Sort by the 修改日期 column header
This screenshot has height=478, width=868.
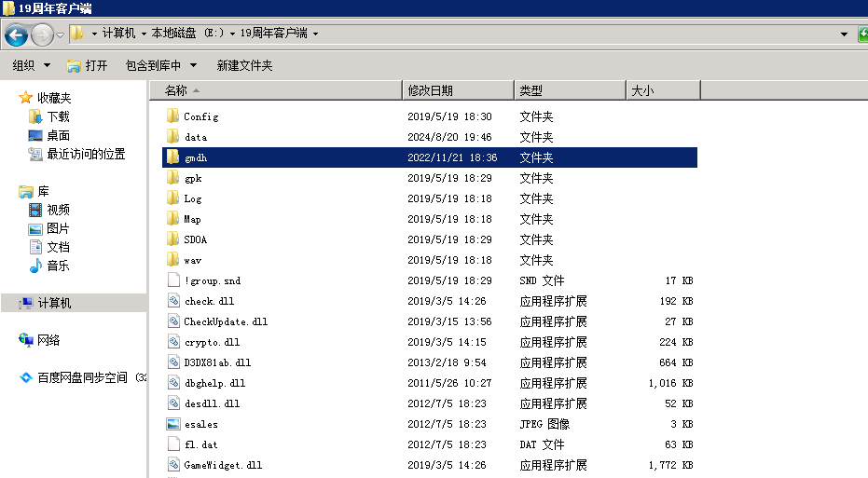[x=459, y=90]
